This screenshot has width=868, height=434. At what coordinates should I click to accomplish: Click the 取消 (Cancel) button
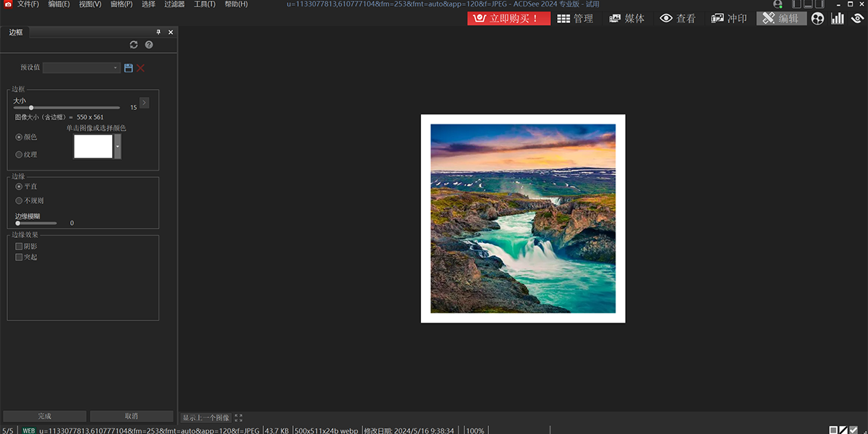click(132, 416)
